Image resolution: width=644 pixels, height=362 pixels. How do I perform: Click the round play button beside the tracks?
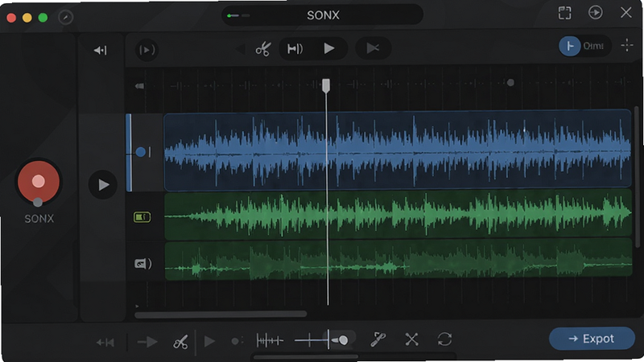click(103, 185)
